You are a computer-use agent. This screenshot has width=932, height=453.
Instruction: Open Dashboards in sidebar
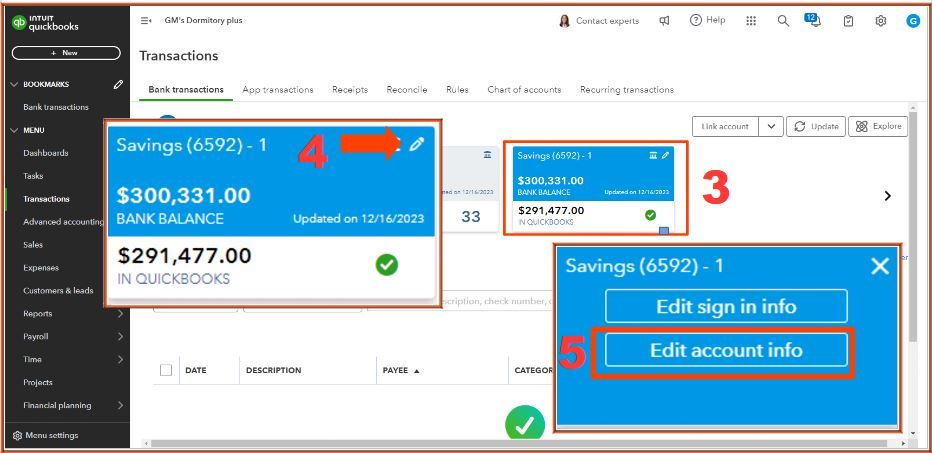pyautogui.click(x=46, y=153)
